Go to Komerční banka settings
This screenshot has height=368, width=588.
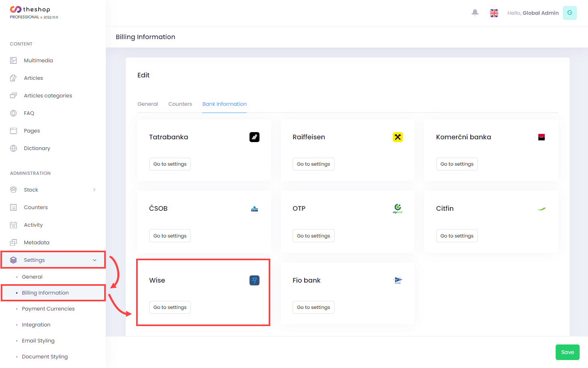[x=457, y=164]
